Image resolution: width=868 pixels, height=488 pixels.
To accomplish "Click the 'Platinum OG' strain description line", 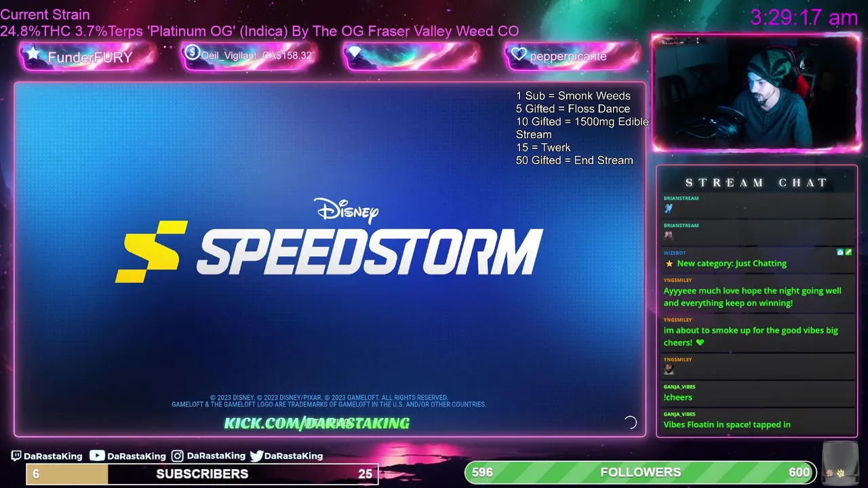I will [259, 31].
